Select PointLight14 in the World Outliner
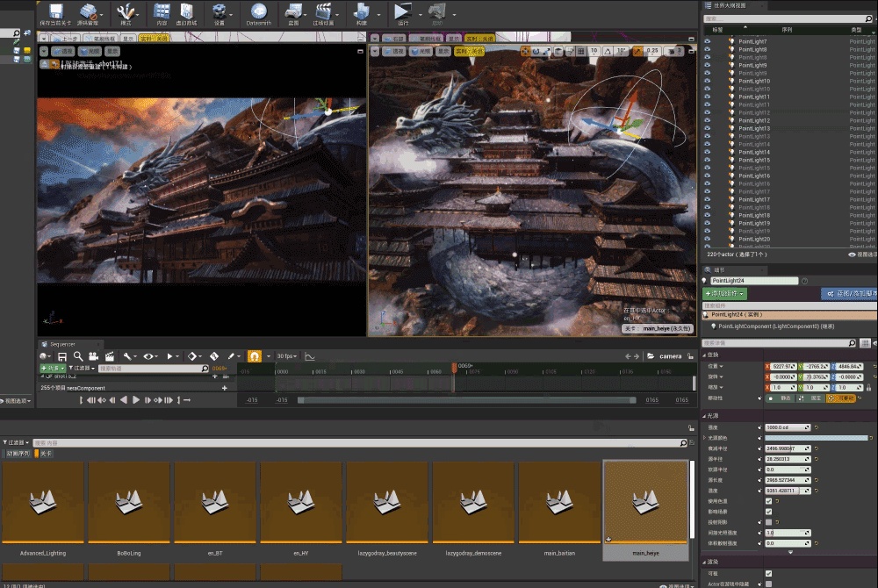Image resolution: width=878 pixels, height=588 pixels. pyautogui.click(x=753, y=152)
